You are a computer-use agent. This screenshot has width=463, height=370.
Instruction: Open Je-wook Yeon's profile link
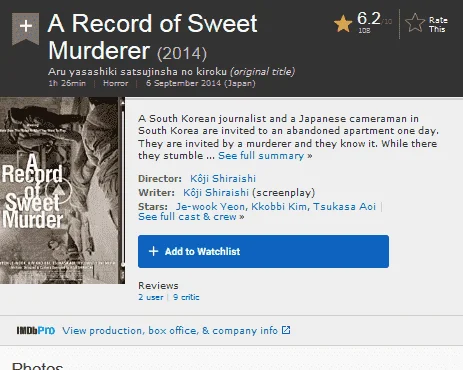(210, 207)
